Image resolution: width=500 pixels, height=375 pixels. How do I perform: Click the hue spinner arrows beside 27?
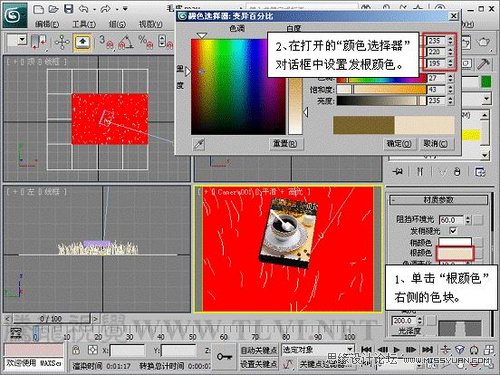point(450,78)
